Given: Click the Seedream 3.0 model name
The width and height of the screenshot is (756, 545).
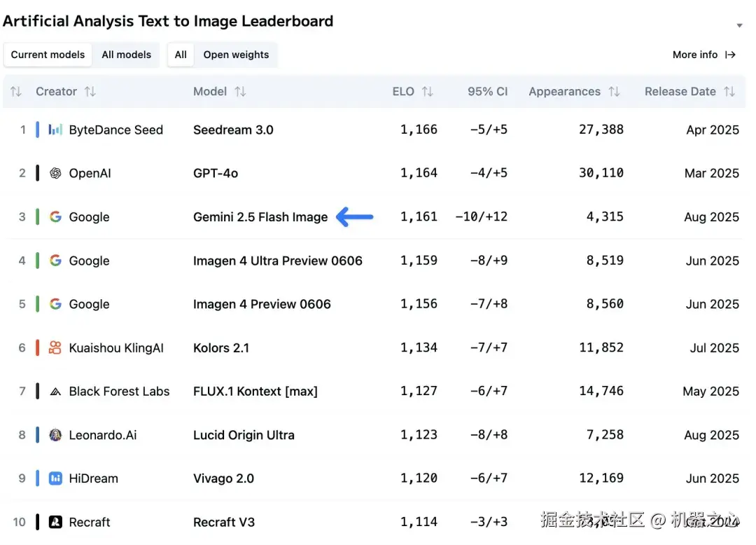Looking at the screenshot, I should click(x=233, y=130).
